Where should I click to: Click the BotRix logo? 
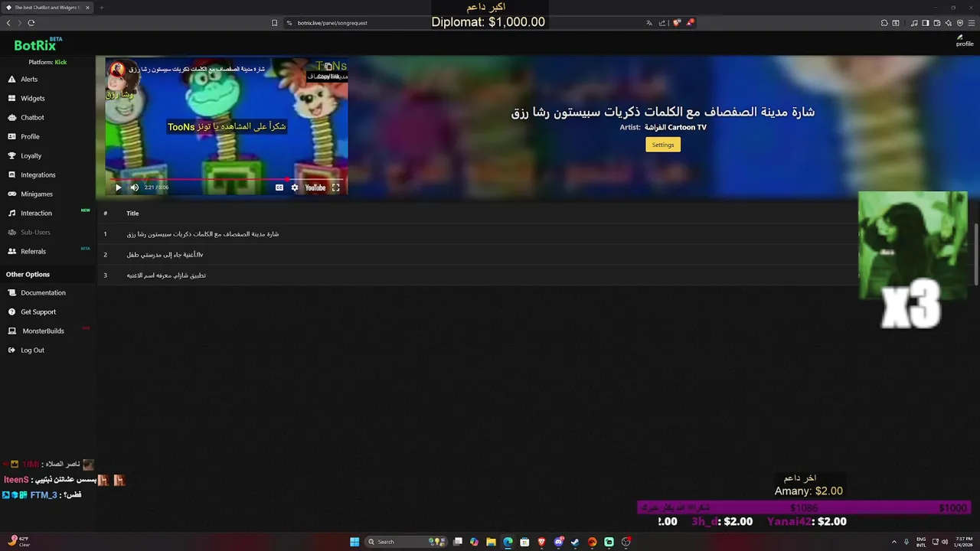[x=37, y=44]
